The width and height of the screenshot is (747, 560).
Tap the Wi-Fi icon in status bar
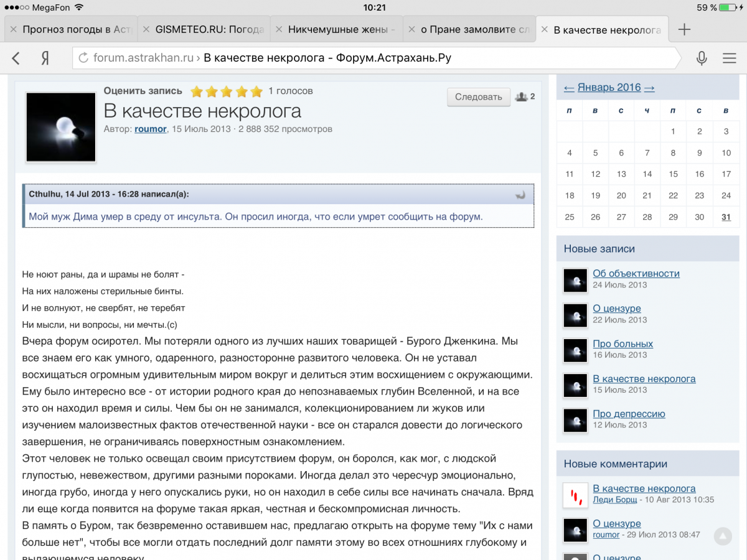click(78, 7)
